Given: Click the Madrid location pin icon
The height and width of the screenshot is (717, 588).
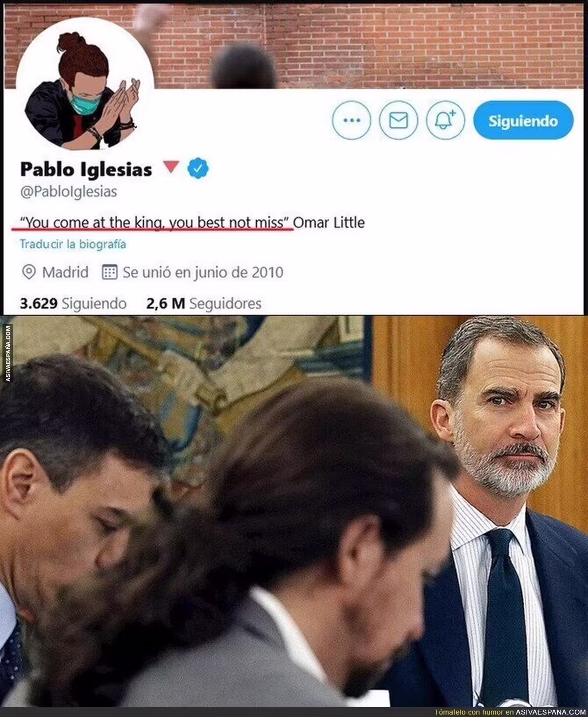Looking at the screenshot, I should (x=29, y=272).
